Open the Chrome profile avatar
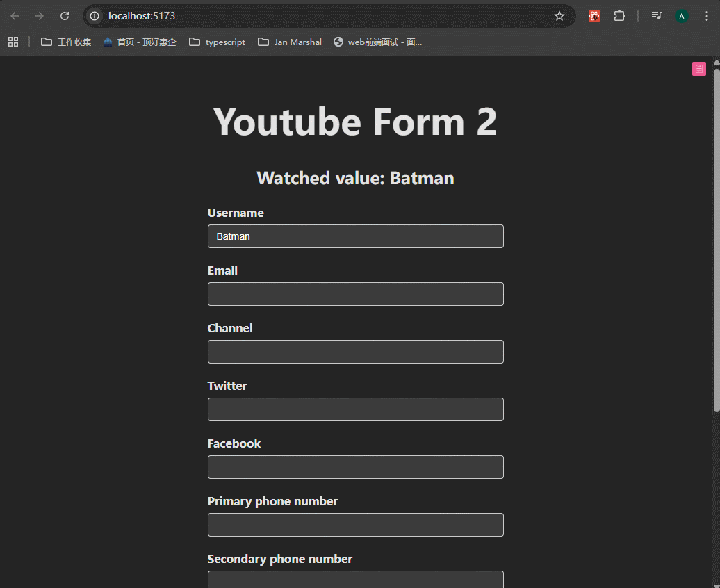The height and width of the screenshot is (588, 720). 681,16
